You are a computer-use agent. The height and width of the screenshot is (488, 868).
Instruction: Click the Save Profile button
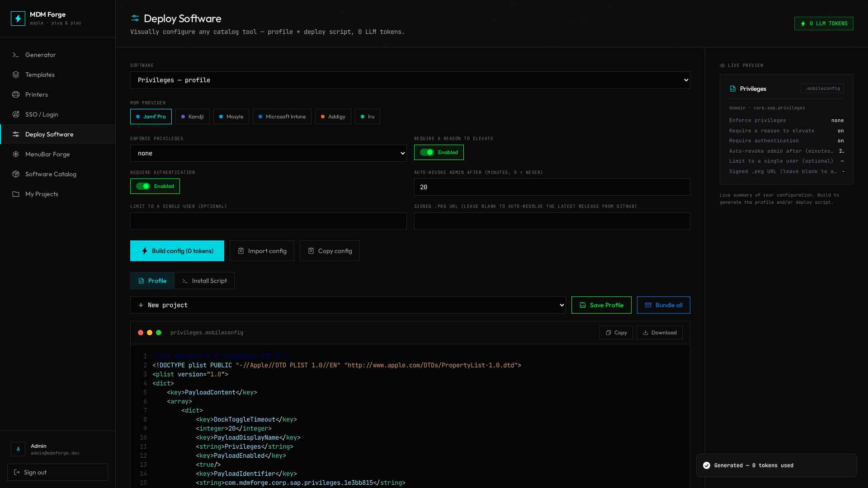coord(601,305)
